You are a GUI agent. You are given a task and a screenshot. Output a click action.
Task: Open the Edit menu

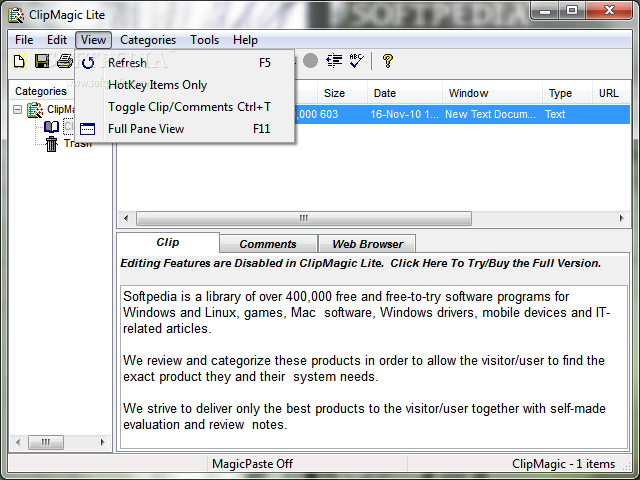click(x=57, y=40)
